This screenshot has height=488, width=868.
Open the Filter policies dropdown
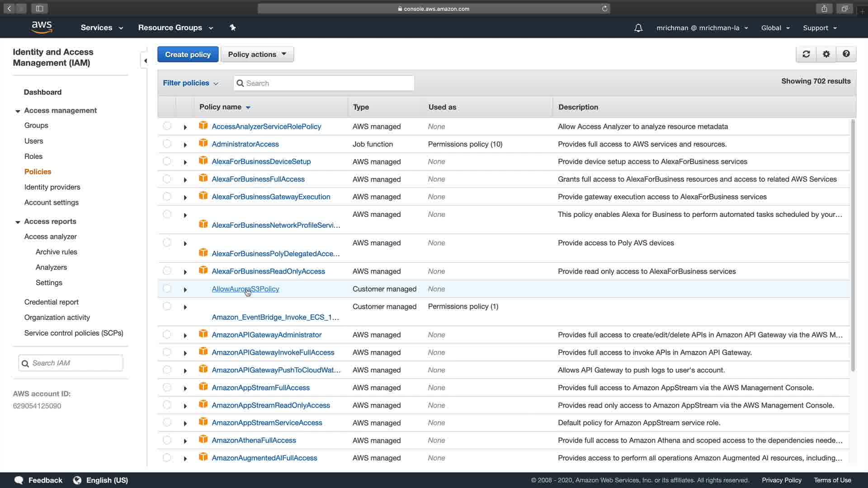pos(190,83)
